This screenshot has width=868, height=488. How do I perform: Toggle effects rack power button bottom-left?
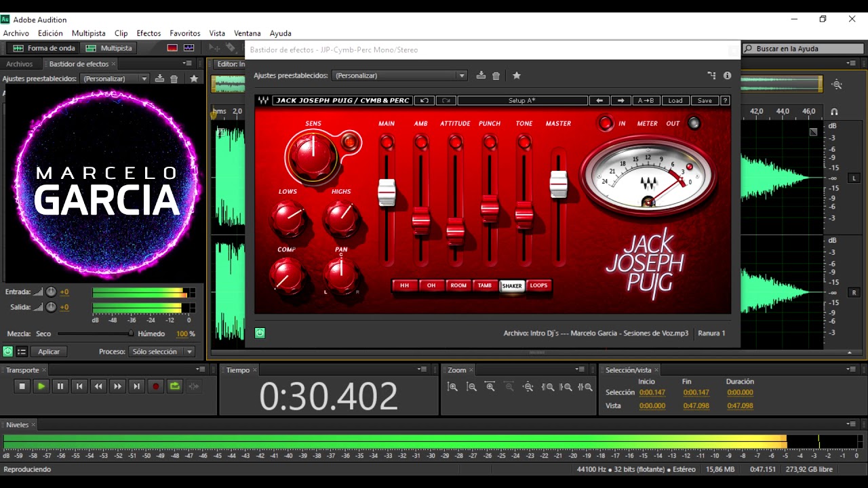pyautogui.click(x=7, y=352)
